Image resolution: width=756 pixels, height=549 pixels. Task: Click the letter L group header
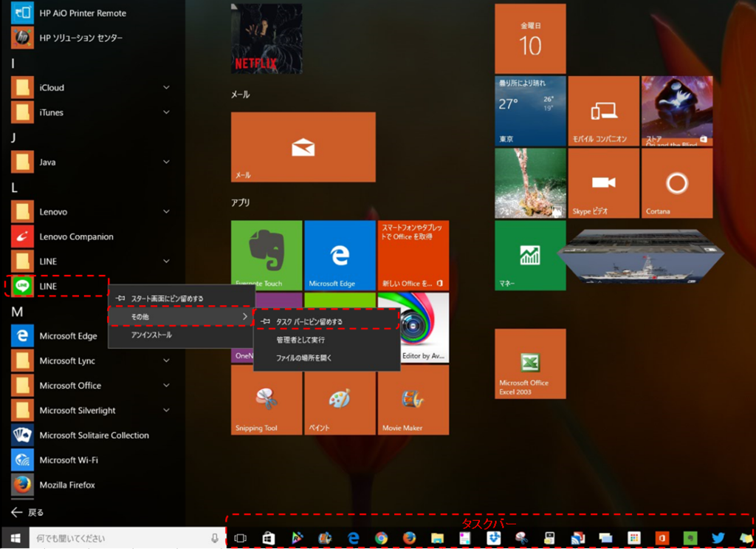(x=14, y=187)
